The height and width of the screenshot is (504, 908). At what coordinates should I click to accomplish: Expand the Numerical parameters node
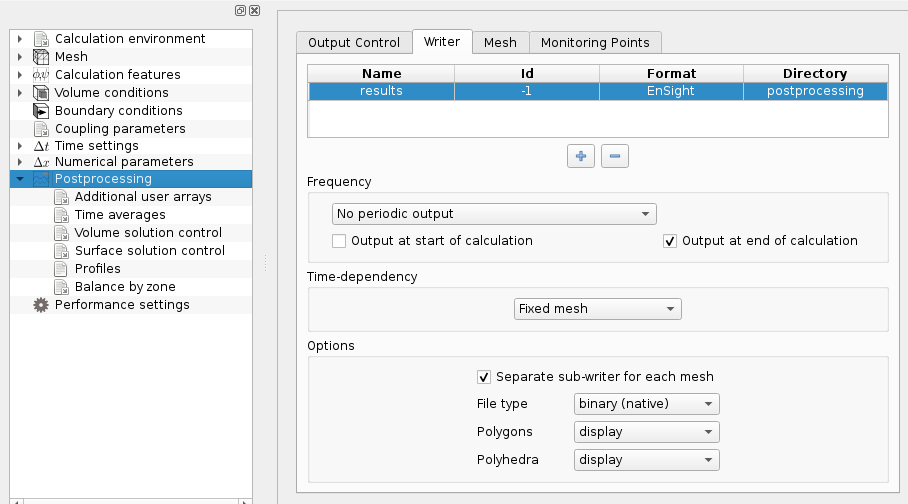click(20, 162)
